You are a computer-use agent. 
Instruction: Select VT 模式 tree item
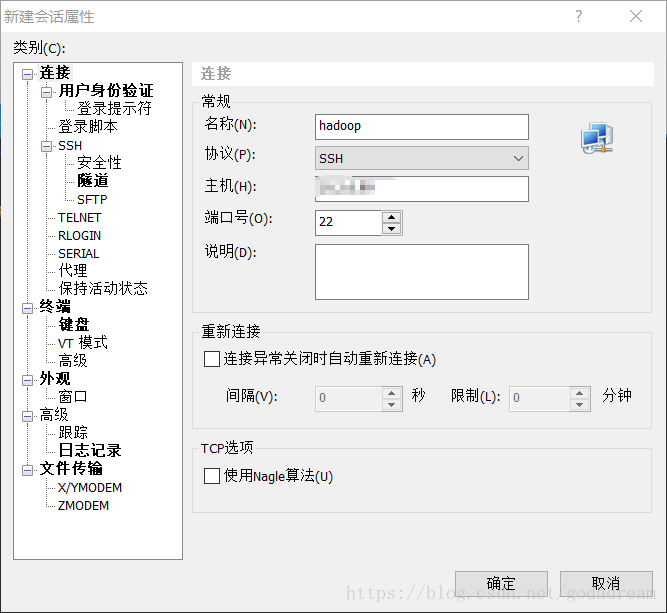83,342
